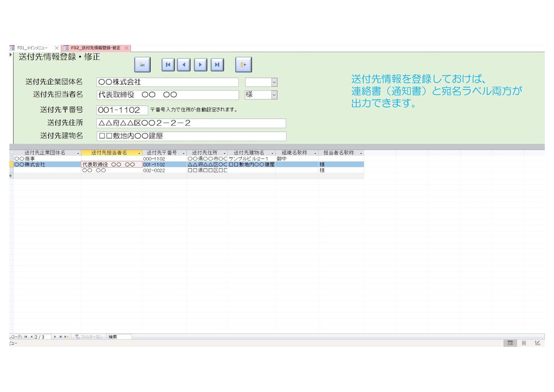Switch to Layout view in the status bar
Viewport: 554px width, 392px height.
coord(524,343)
